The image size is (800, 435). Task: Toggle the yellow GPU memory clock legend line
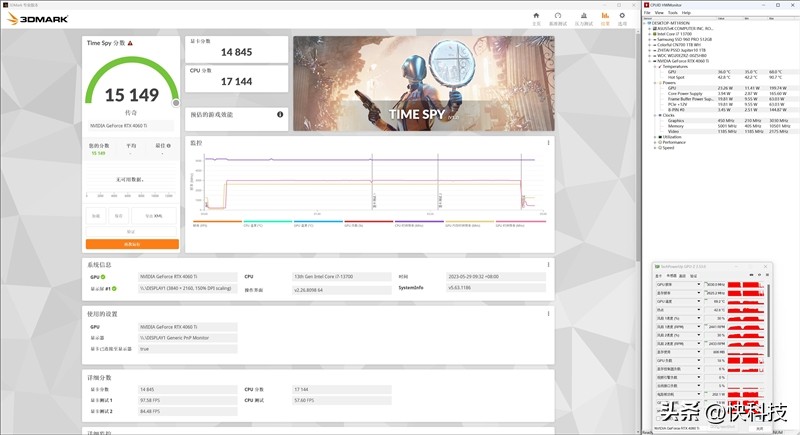[x=470, y=221]
